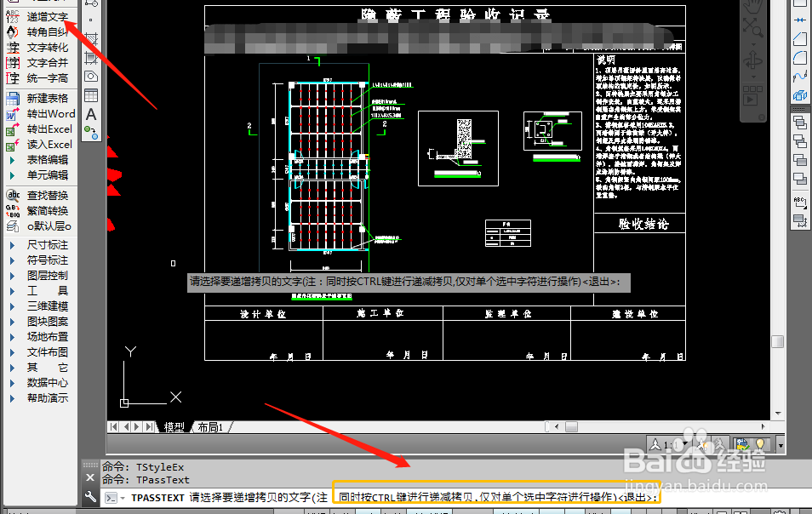Image resolution: width=812 pixels, height=514 pixels.
Task: Expand the 场地布置 menu group
Action: click(40, 337)
